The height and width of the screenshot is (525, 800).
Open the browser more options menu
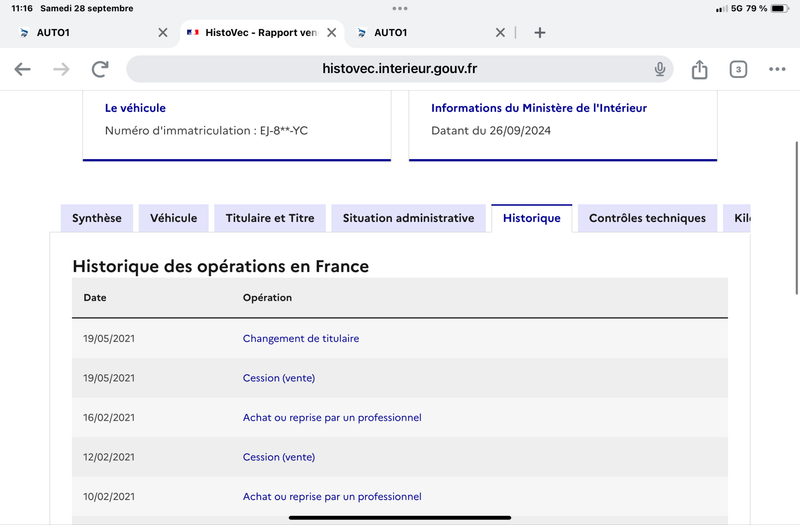pos(777,69)
